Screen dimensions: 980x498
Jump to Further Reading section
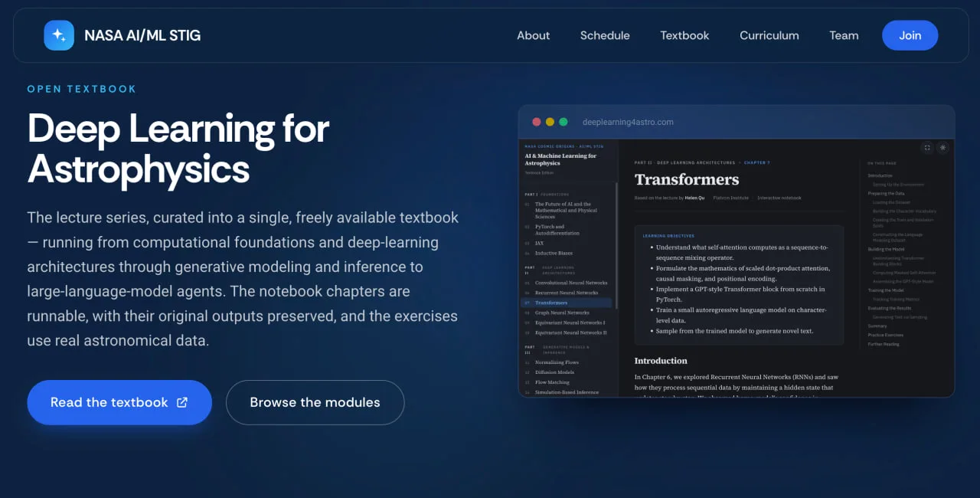[x=884, y=344]
